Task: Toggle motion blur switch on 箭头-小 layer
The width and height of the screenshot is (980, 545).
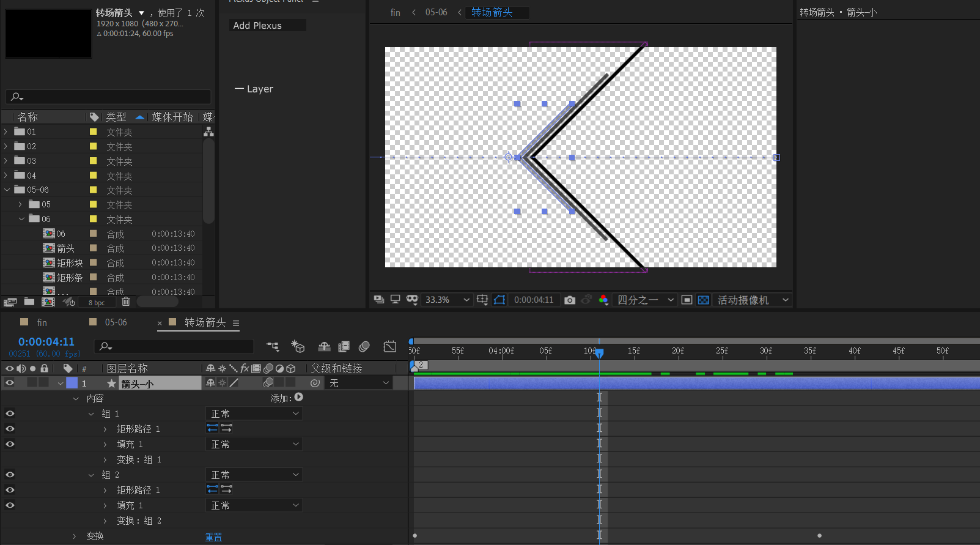Action: point(268,383)
